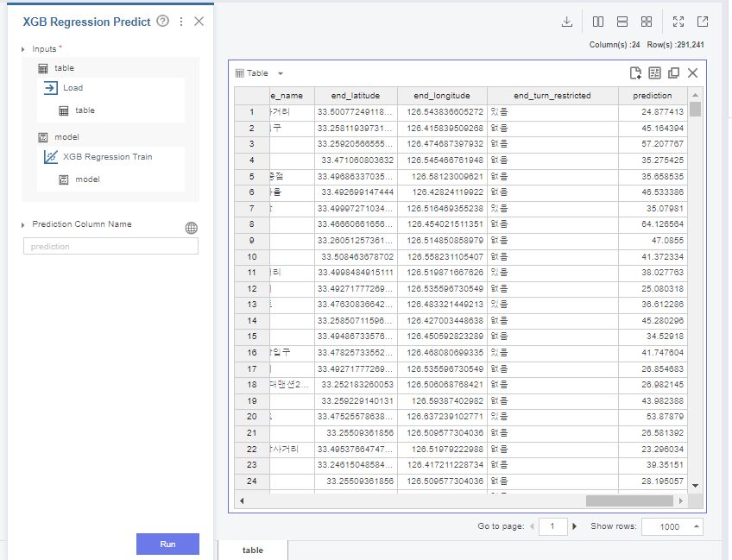Go to the next page arrow

coord(574,526)
